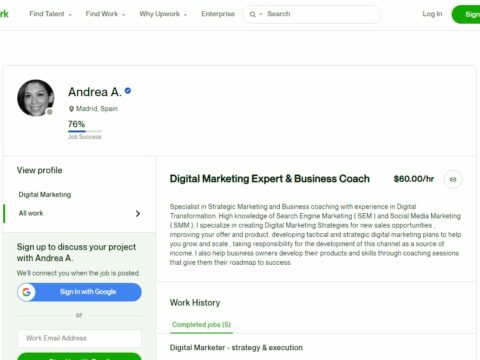Image resolution: width=480 pixels, height=360 pixels.
Task: Open the Why Upwork menu
Action: [x=163, y=14]
